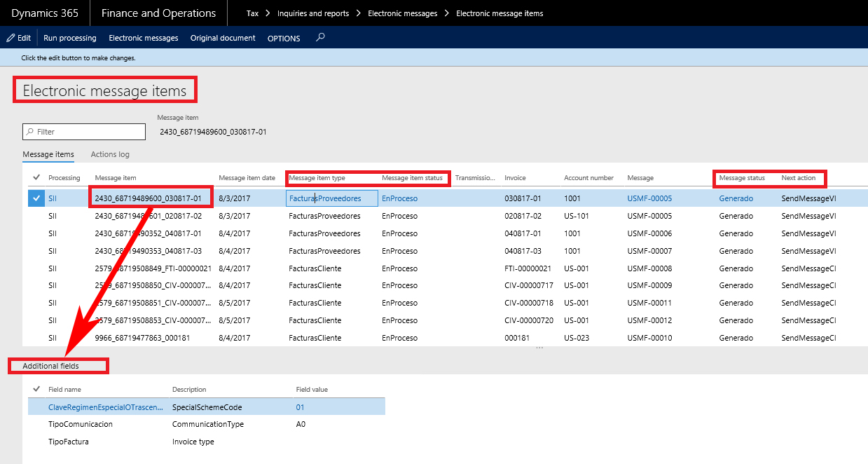Select message item 9966_68719477863_000181
868x464 pixels.
coord(142,338)
